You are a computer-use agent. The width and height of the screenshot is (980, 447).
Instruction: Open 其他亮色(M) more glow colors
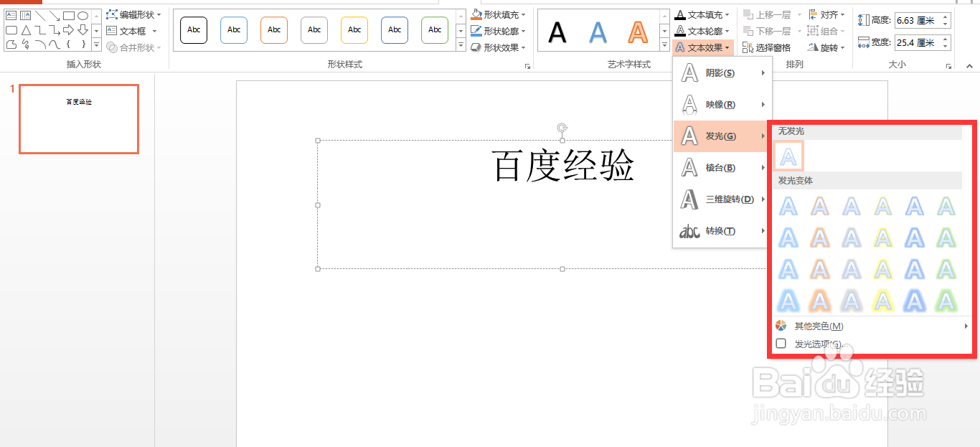872,326
